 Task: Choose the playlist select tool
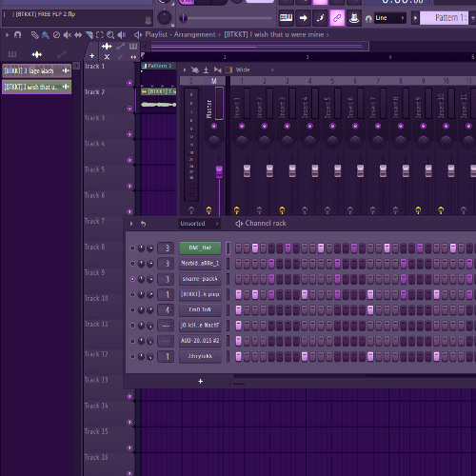click(x=100, y=35)
